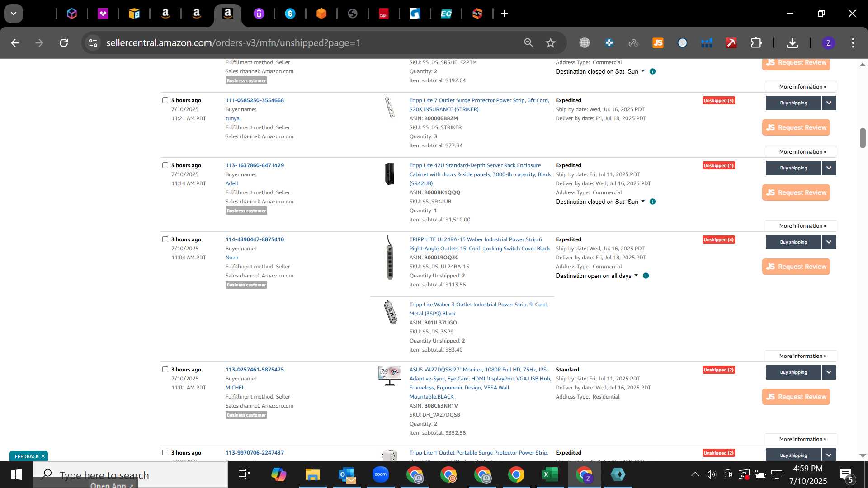The width and height of the screenshot is (868, 488).
Task: Expand More information under MICHEL's order
Action: pos(801,439)
